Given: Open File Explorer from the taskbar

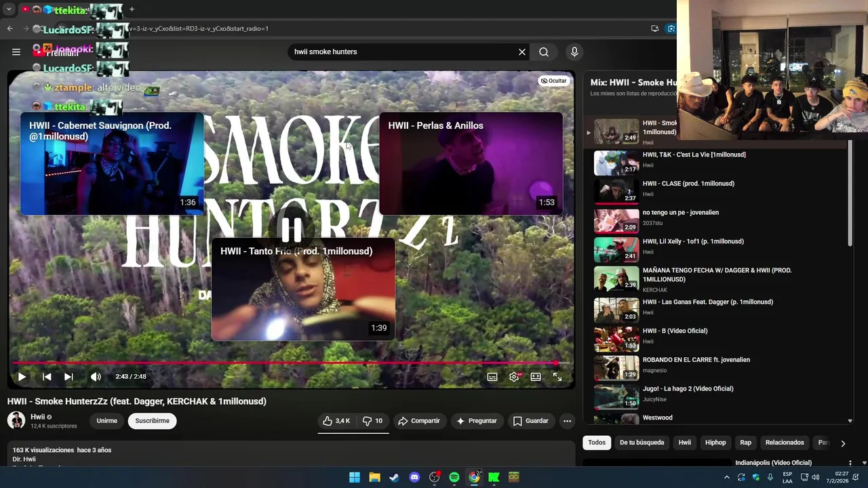Looking at the screenshot, I should (x=374, y=477).
